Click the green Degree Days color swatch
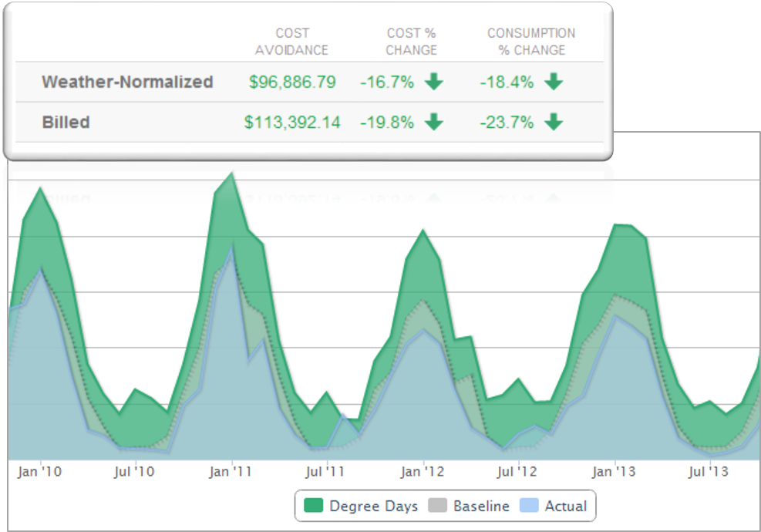 314,505
